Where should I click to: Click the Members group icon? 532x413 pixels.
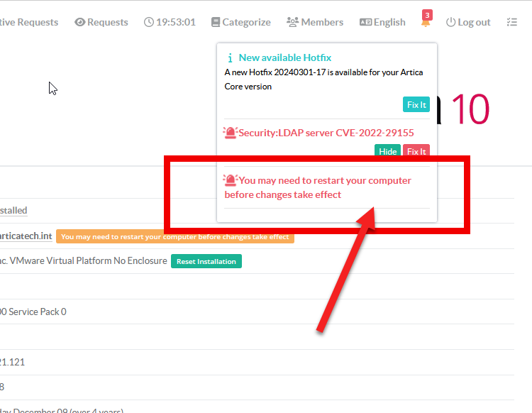[x=292, y=22]
